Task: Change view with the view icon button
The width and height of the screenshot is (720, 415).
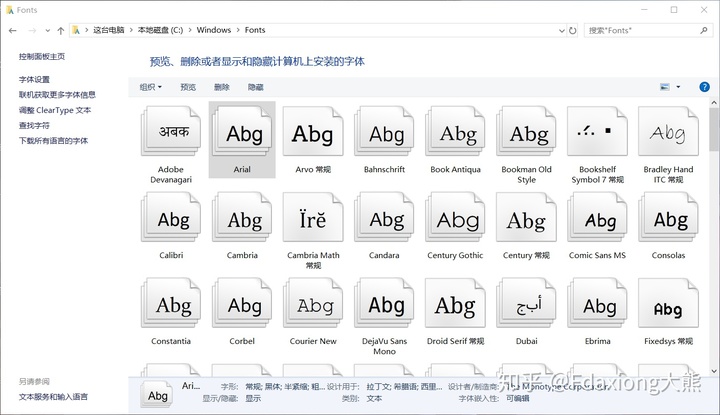Action: pos(664,87)
